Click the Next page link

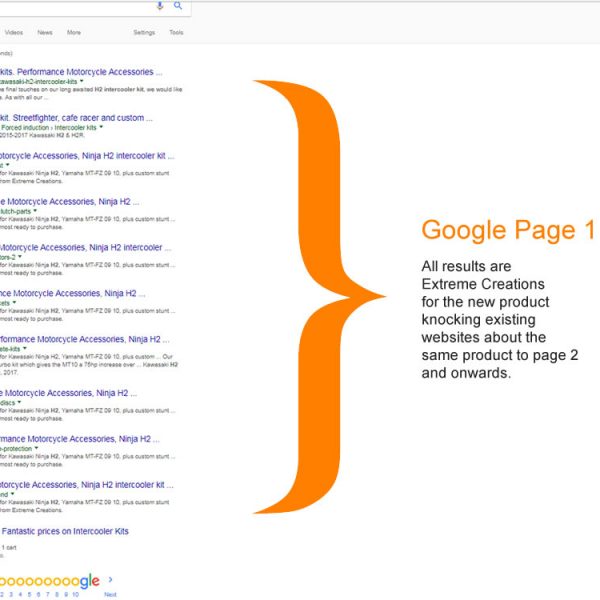(110, 594)
